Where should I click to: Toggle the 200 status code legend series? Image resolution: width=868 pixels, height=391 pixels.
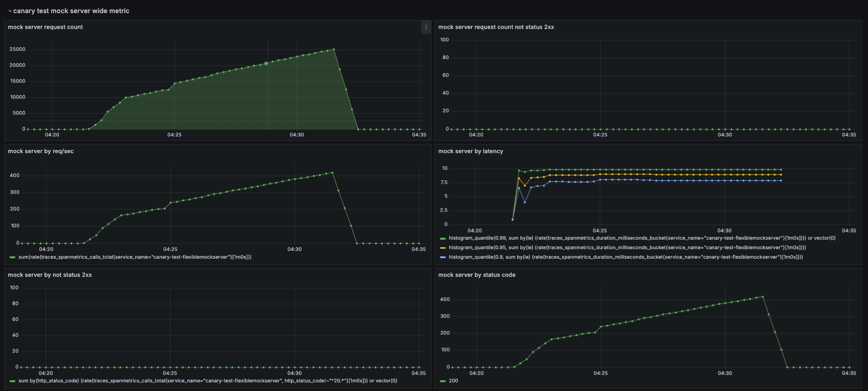(453, 381)
